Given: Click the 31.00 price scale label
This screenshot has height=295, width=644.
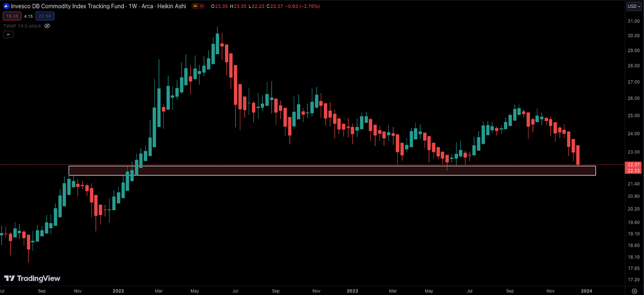Looking at the screenshot, I should pyautogui.click(x=634, y=21).
